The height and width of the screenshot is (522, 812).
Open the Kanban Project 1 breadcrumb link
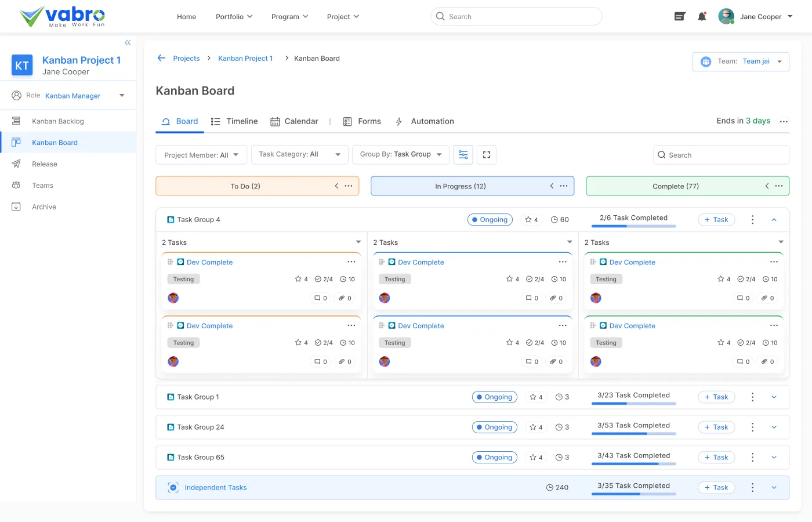tap(245, 59)
